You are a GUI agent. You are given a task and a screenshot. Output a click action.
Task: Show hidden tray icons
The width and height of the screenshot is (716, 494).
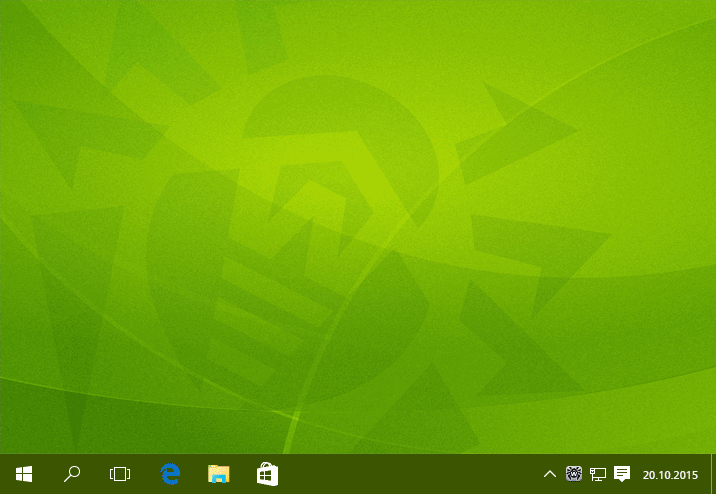[x=550, y=474]
